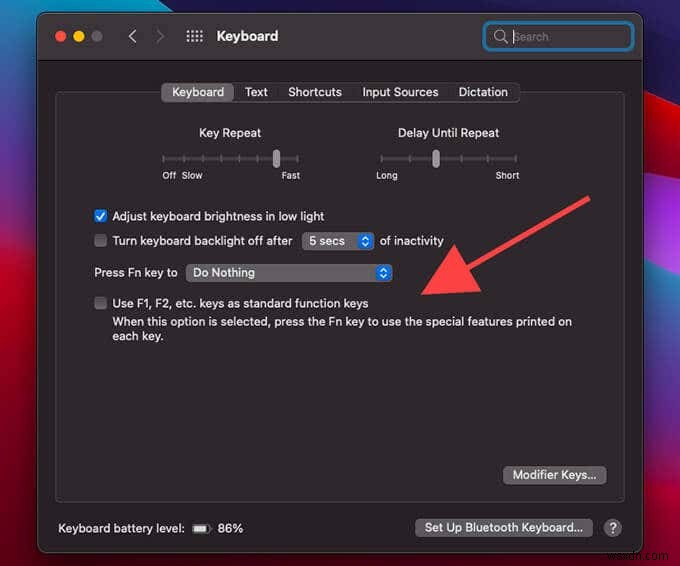Disable Adjust keyboard brightness in low light
Viewport: 680px width, 566px height.
click(x=101, y=216)
